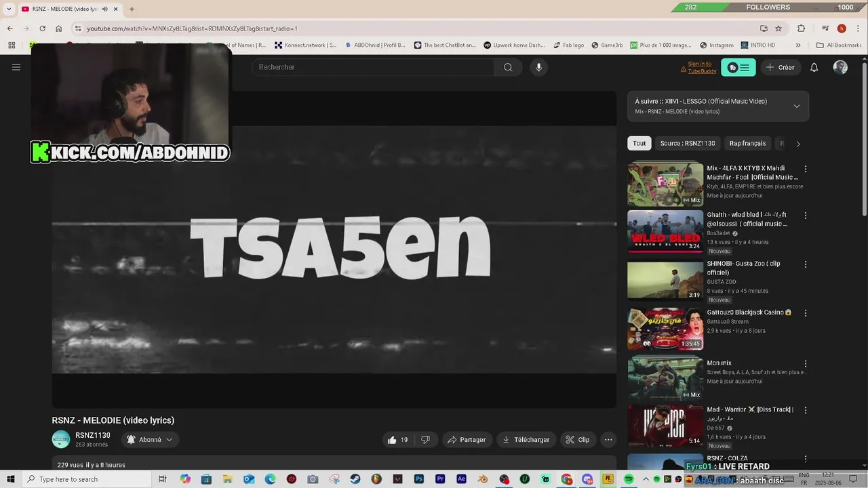
Task: Open the bookmarks apps grid icon
Action: [x=12, y=45]
